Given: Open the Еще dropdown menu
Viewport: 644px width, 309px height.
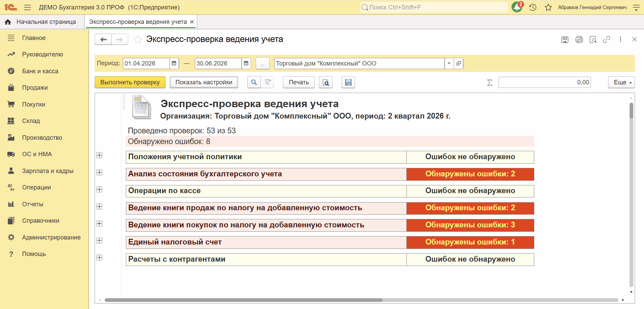Looking at the screenshot, I should click(622, 82).
